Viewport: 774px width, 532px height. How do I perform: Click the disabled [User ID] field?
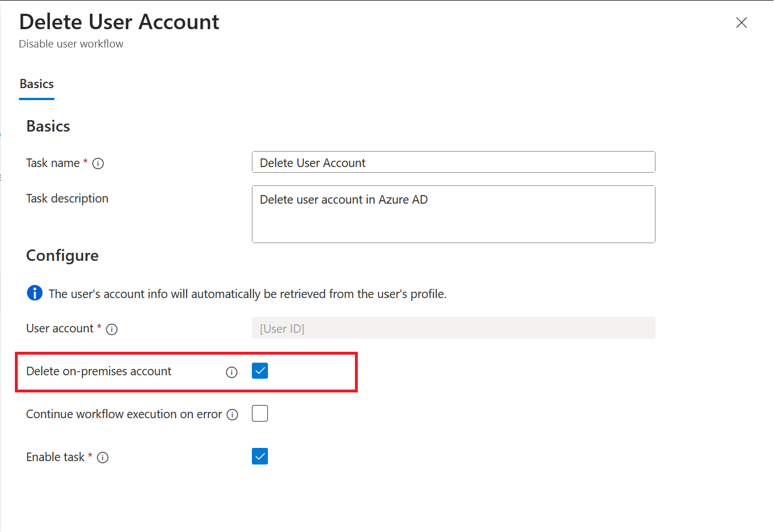pyautogui.click(x=453, y=328)
